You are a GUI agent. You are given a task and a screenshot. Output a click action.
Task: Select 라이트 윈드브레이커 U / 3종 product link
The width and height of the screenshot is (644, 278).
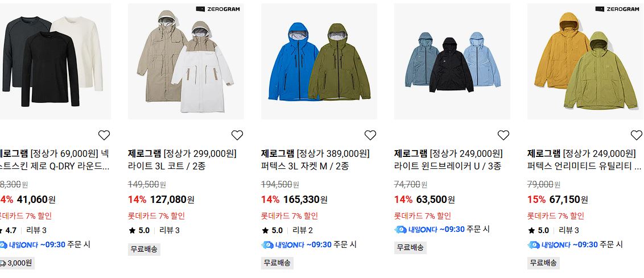[x=447, y=167]
